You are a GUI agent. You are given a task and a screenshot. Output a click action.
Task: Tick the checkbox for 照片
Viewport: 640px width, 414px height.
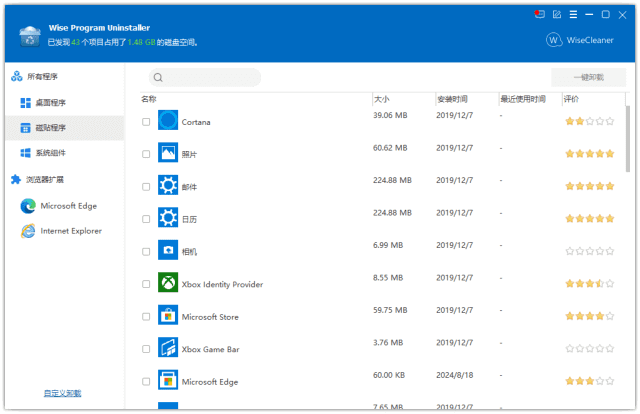tap(146, 154)
